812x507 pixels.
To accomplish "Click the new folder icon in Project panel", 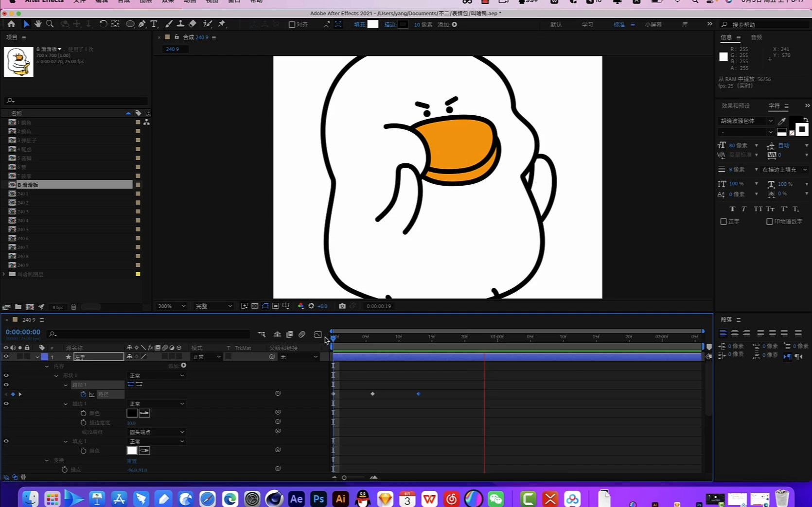I will pyautogui.click(x=18, y=307).
